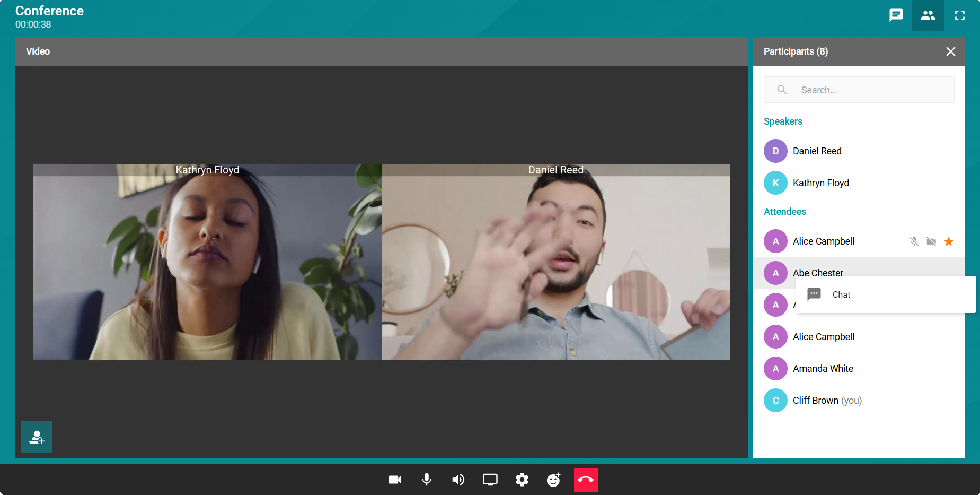Toggle the speaker volume
The height and width of the screenshot is (495, 980).
(x=458, y=480)
